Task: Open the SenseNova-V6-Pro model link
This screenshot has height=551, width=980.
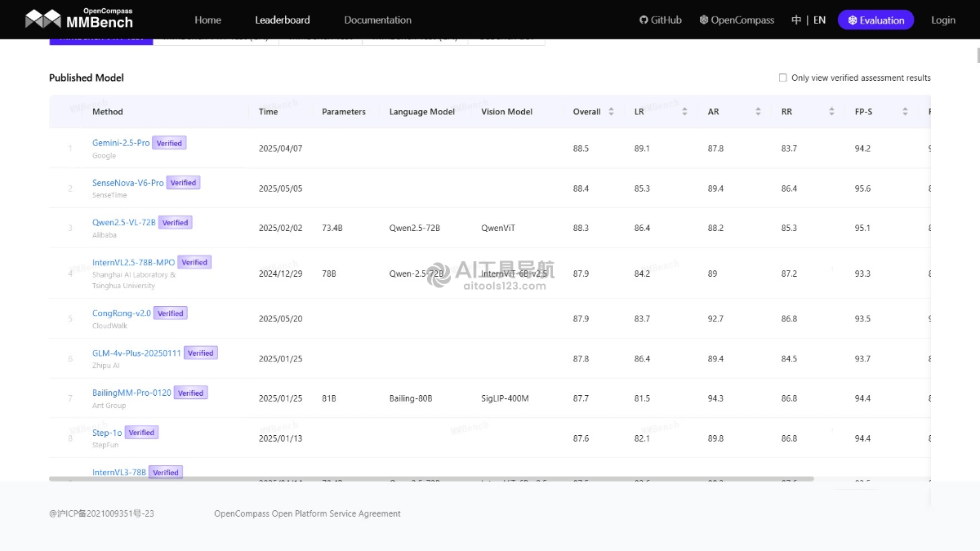Action: [x=128, y=183]
